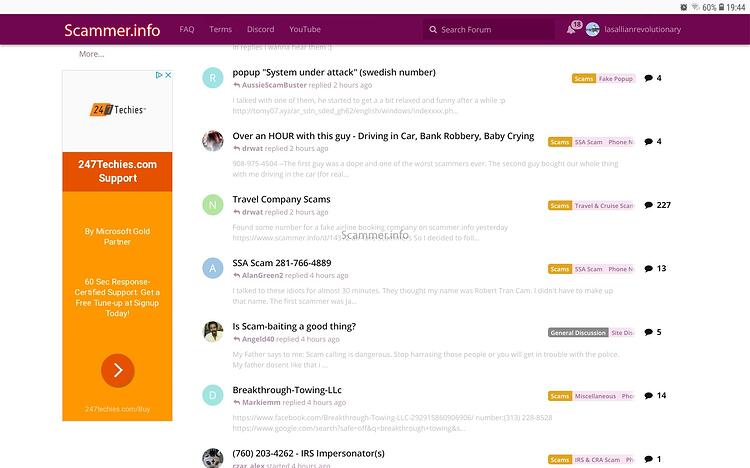The height and width of the screenshot is (468, 750).
Task: Click IRS & CRA Scam tag
Action: tap(597, 460)
